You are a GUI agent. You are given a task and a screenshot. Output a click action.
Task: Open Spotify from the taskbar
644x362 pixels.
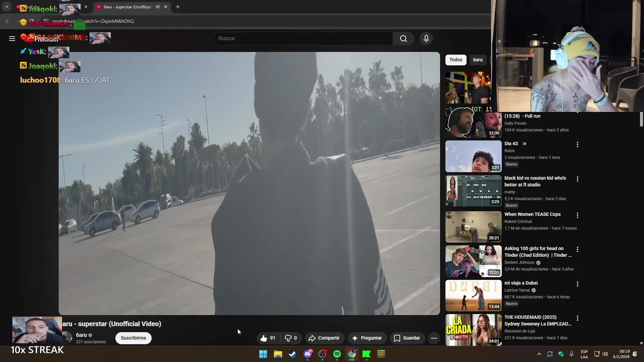tap(337, 354)
